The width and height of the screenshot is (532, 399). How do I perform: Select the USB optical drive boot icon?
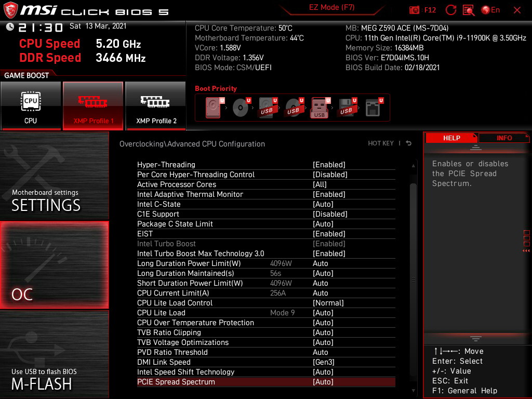[x=294, y=107]
